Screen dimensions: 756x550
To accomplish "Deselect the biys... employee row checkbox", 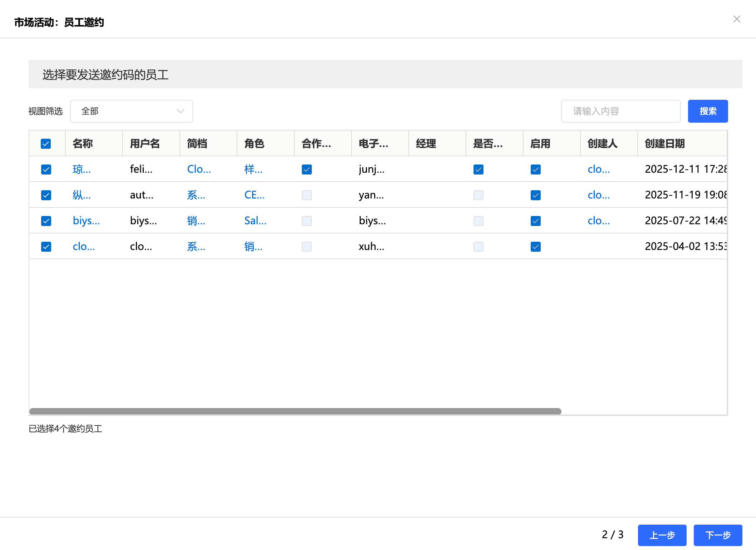I will point(46,221).
